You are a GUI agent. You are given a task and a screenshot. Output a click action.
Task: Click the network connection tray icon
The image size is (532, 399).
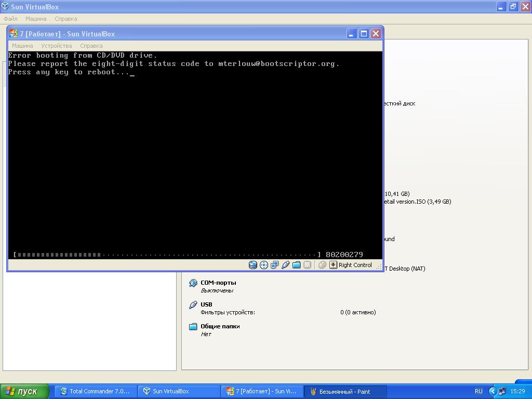[x=502, y=391]
